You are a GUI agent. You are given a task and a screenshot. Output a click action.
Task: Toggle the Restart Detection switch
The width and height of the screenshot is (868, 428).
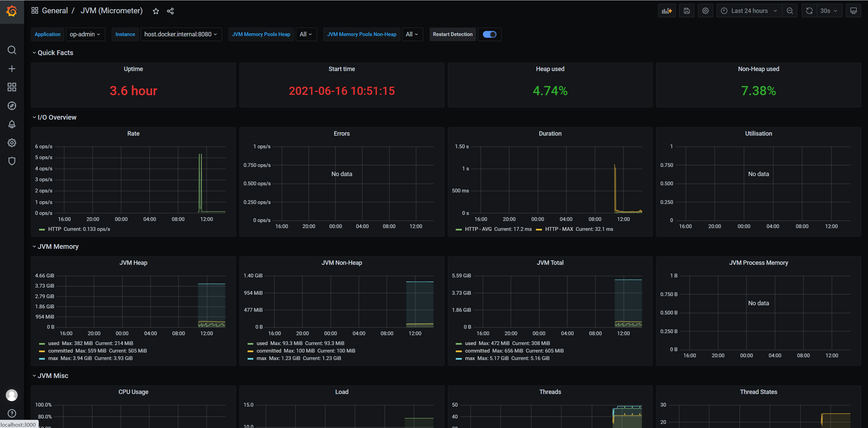490,34
